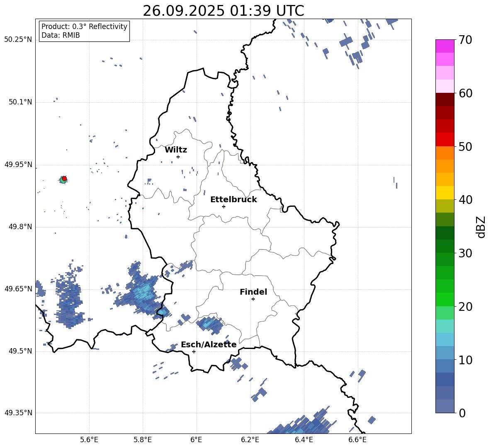Click the orange colorbar segment below 50
The width and height of the screenshot is (491, 448).
tap(445, 153)
